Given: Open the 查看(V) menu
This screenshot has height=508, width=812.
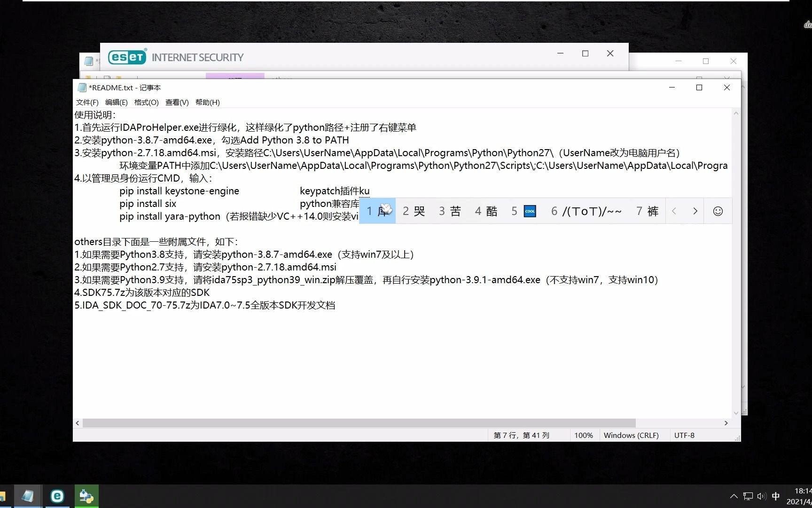Looking at the screenshot, I should [x=177, y=102].
